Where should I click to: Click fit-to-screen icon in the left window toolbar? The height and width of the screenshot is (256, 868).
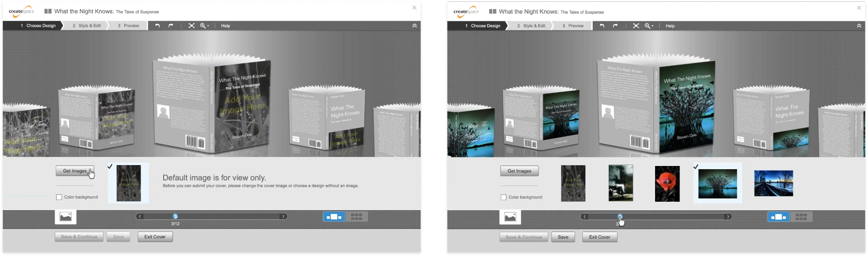pyautogui.click(x=192, y=26)
